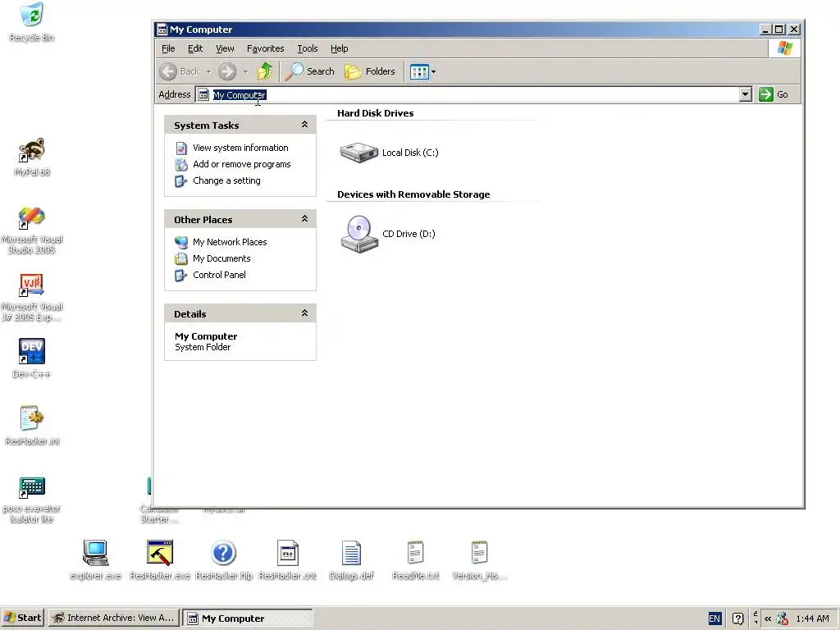Click the Forward arrow toolbar button

[x=227, y=71]
